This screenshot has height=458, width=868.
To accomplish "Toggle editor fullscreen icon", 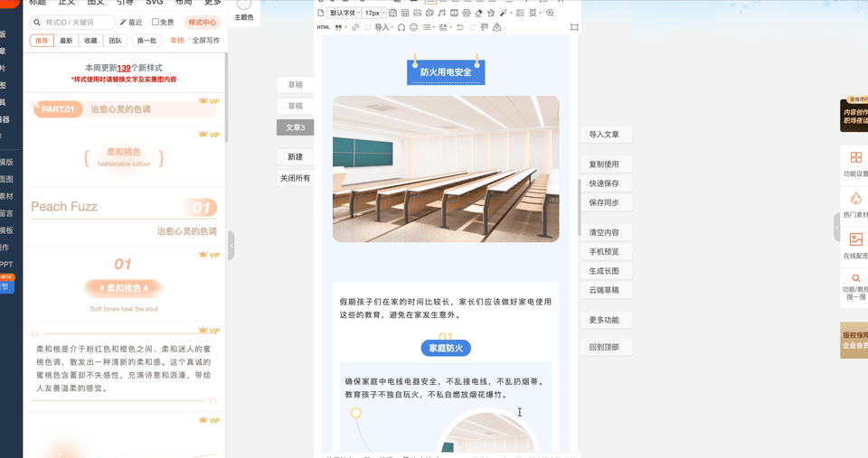I will (574, 27).
